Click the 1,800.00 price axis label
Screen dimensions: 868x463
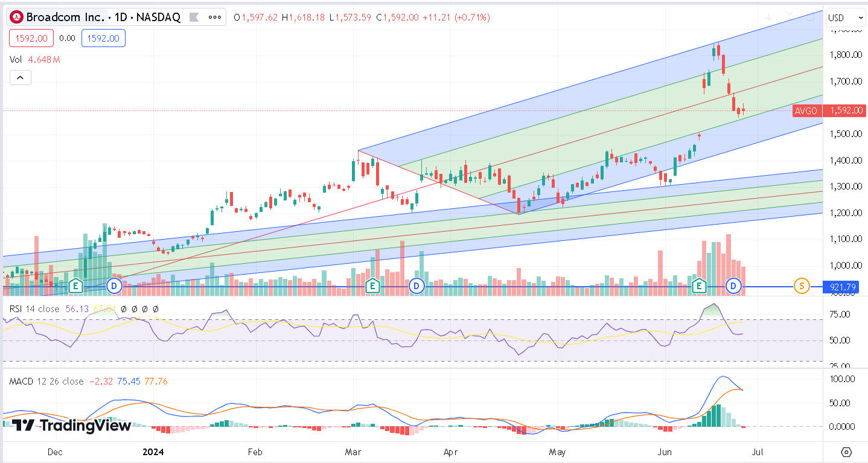coord(846,55)
